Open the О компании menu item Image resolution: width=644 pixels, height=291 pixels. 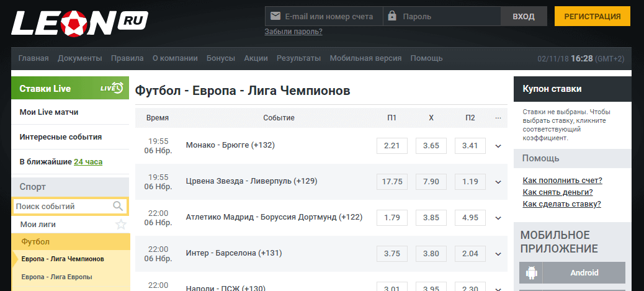tap(175, 58)
